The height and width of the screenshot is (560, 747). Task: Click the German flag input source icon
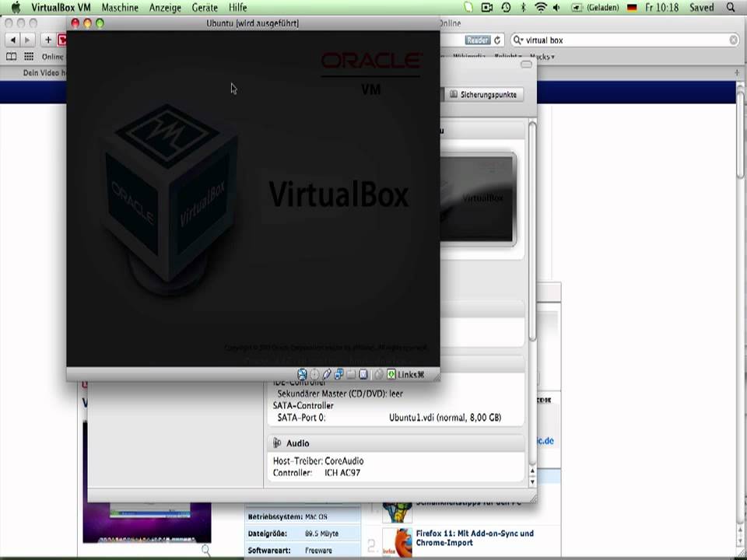click(x=632, y=8)
